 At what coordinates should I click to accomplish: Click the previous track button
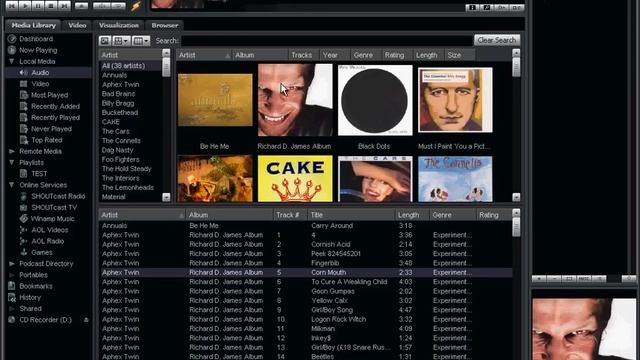click(x=12, y=6)
